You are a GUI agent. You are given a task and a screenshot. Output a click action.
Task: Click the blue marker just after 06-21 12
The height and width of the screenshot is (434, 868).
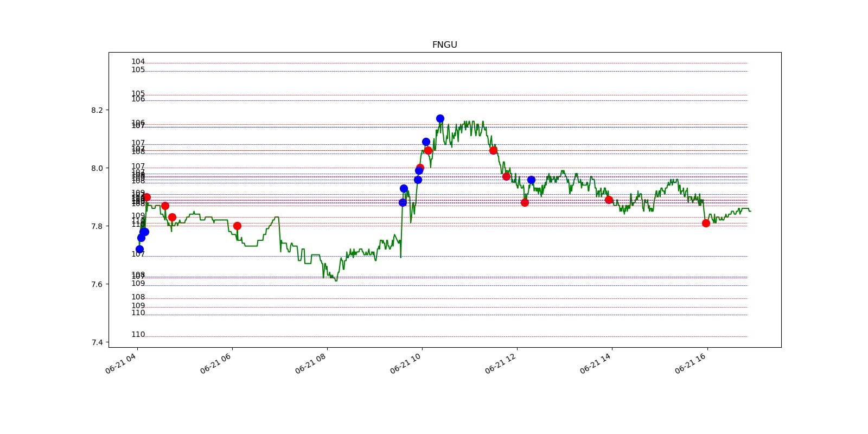[x=531, y=180]
